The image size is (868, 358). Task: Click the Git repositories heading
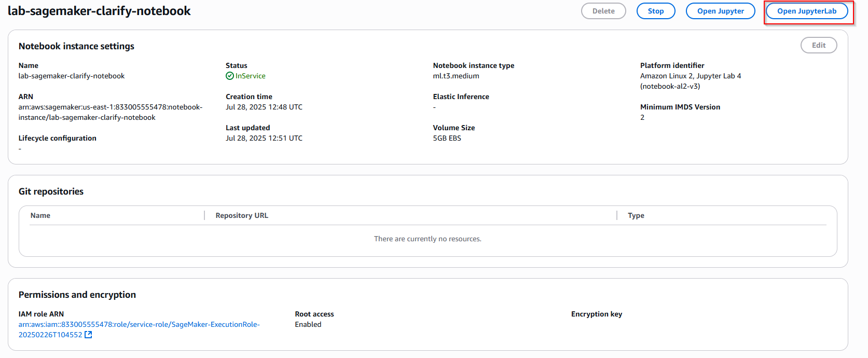pos(51,191)
